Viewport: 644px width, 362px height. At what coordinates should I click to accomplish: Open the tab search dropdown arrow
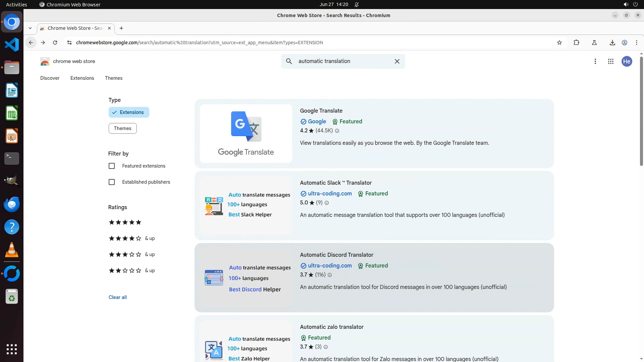coord(30,28)
